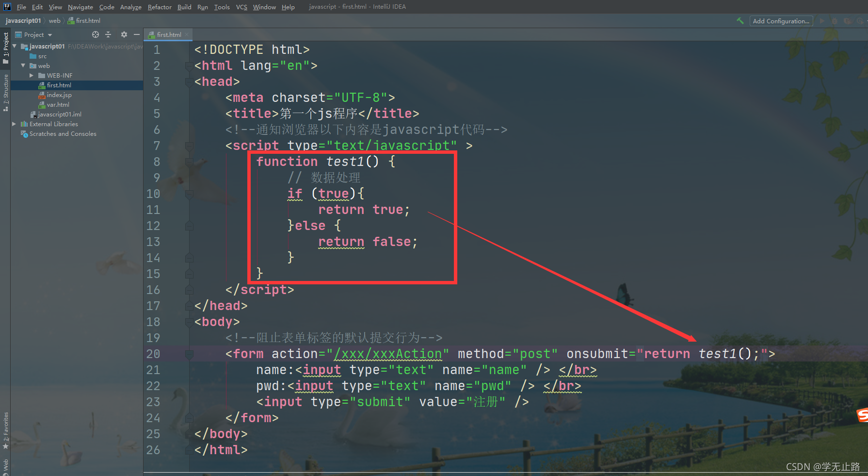Click the index.jsp file icon
The width and height of the screenshot is (868, 476).
click(42, 95)
